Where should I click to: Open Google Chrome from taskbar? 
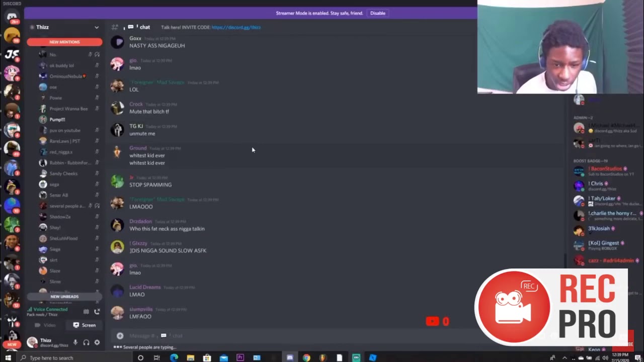306,357
